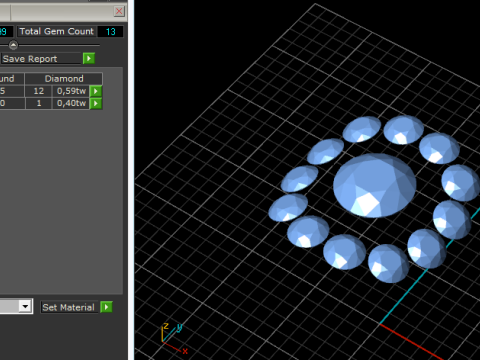Image resolution: width=480 pixels, height=360 pixels.
Task: Open the material dropdown list
Action: coord(25,306)
